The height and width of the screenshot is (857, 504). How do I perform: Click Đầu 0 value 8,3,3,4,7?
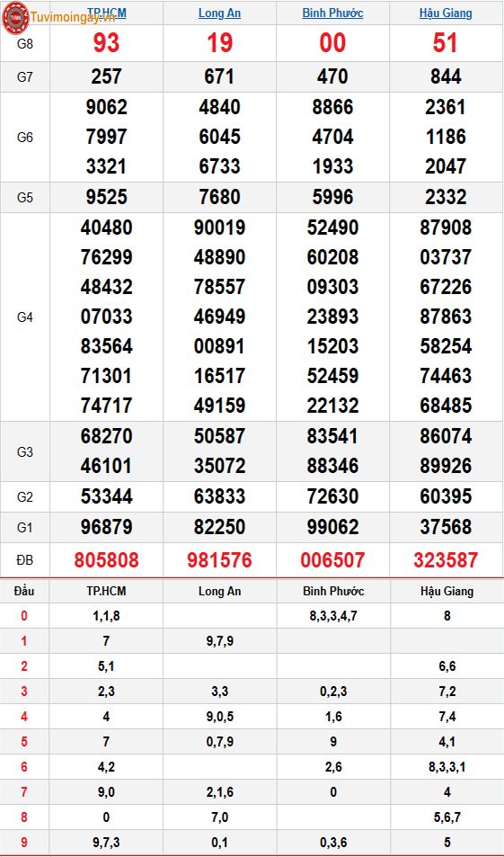(x=333, y=616)
